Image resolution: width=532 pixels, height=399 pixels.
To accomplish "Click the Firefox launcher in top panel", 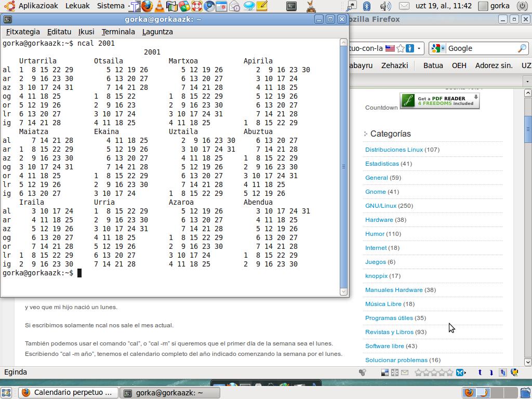I will 147,6.
